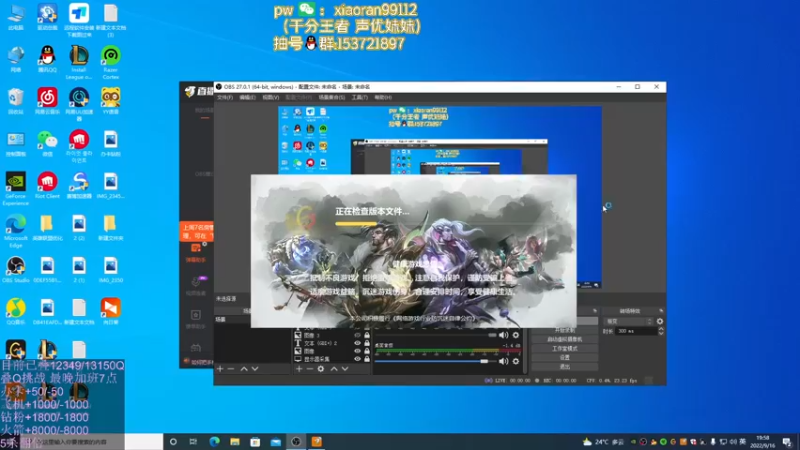Open the OBS Studio desktop shortcut
The height and width of the screenshot is (450, 800).
pos(16,270)
